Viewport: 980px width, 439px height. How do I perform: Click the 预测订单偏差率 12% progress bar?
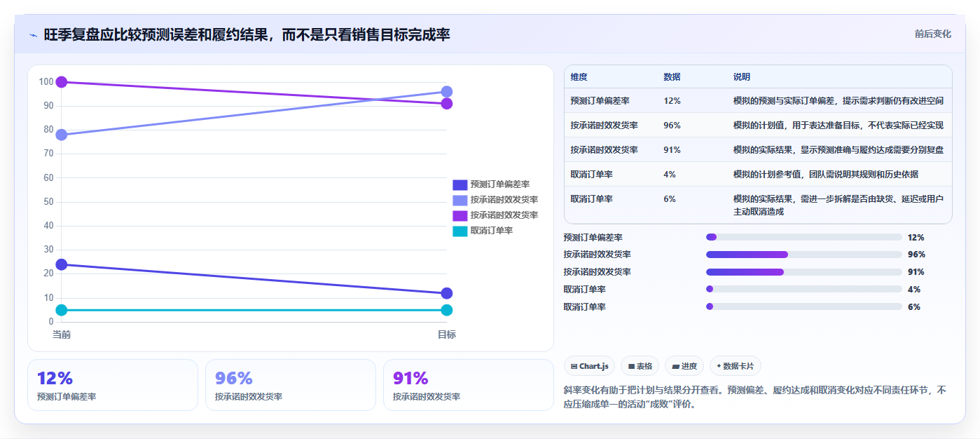click(804, 237)
